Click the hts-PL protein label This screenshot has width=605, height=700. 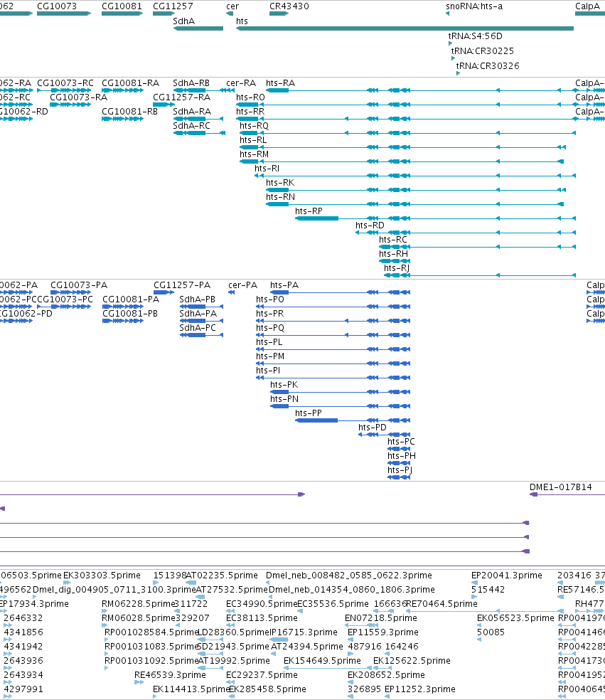pyautogui.click(x=269, y=342)
